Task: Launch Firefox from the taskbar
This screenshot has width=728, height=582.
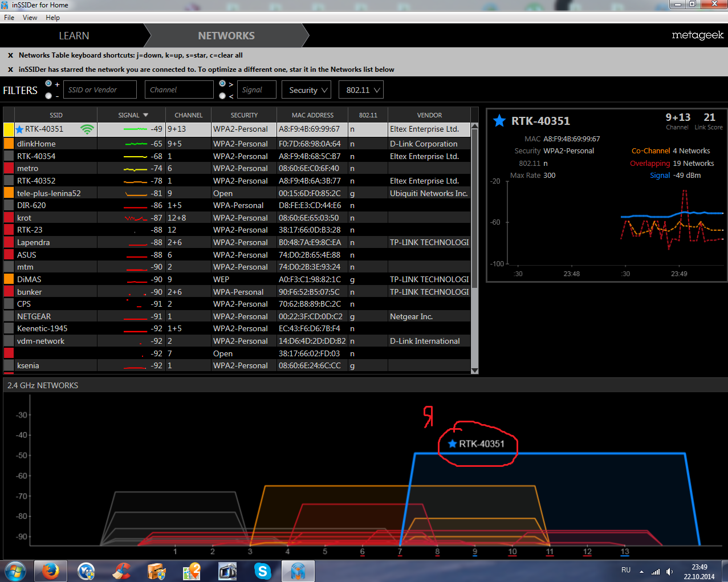Action: [x=51, y=571]
